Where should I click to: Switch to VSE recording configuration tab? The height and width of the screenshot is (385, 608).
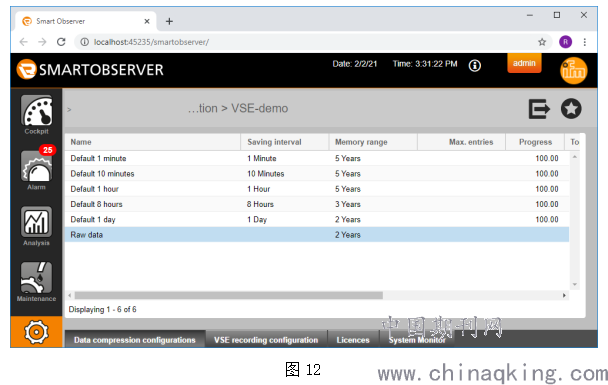[x=266, y=340]
